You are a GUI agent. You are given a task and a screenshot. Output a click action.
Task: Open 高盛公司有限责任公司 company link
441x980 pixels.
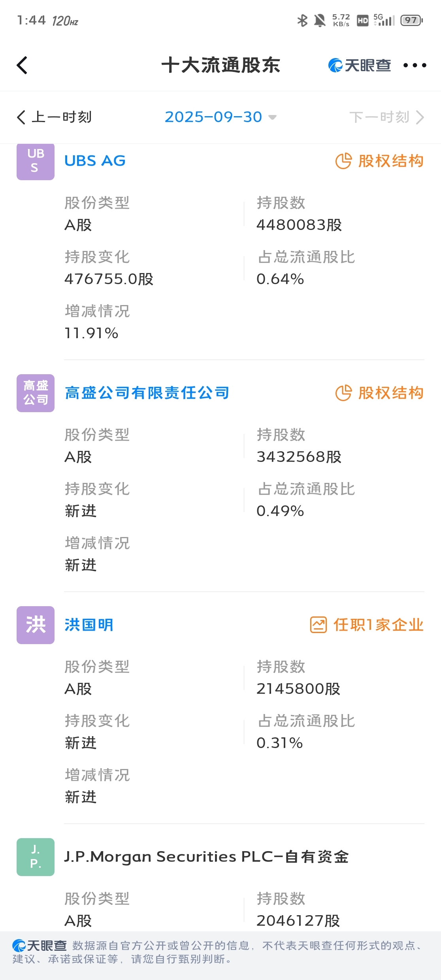147,393
